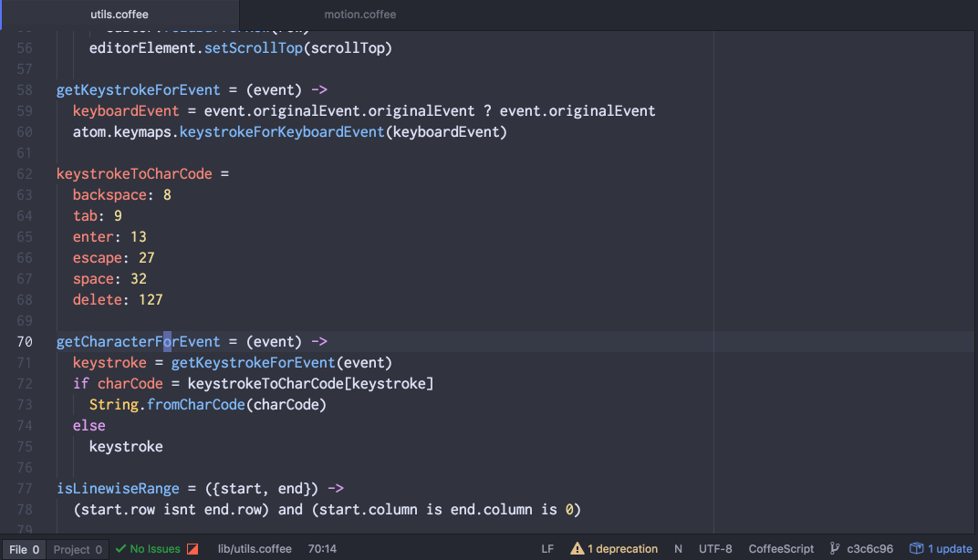Open the LF line ending selector
This screenshot has height=560, width=978.
coord(546,548)
